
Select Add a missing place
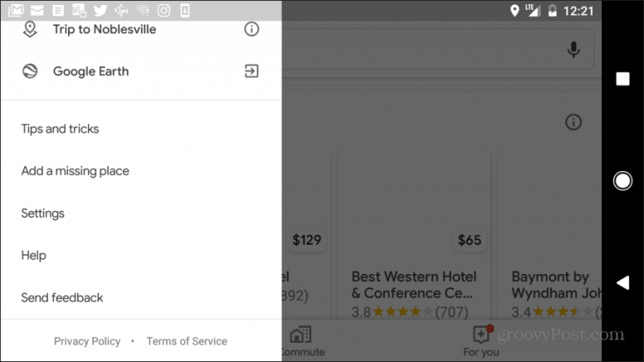pyautogui.click(x=75, y=171)
